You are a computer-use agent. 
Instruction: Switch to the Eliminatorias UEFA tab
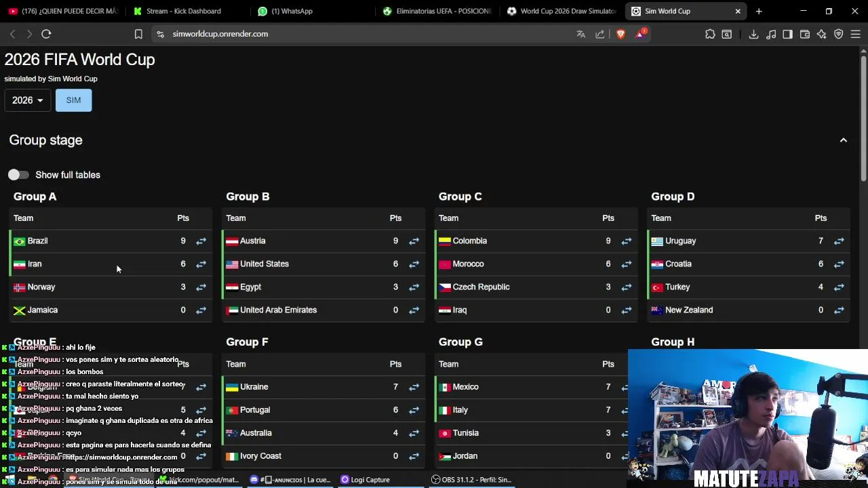click(x=437, y=11)
